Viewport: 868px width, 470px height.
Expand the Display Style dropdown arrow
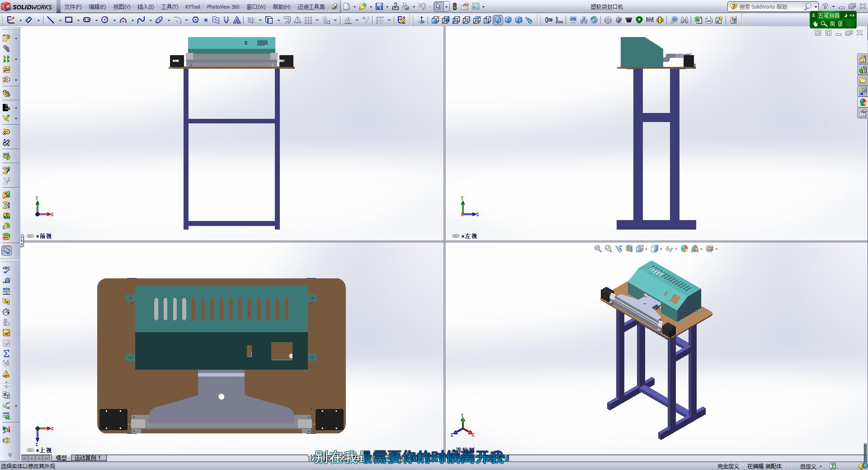tap(661, 249)
